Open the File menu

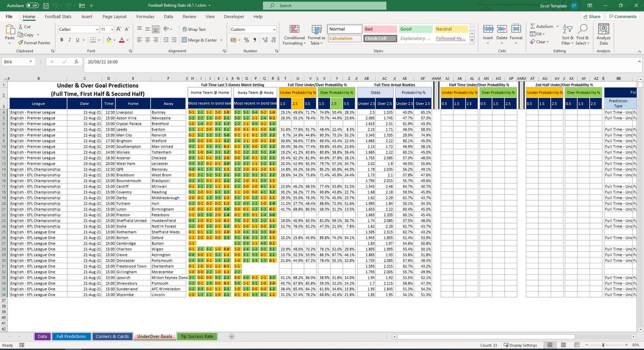(9, 17)
